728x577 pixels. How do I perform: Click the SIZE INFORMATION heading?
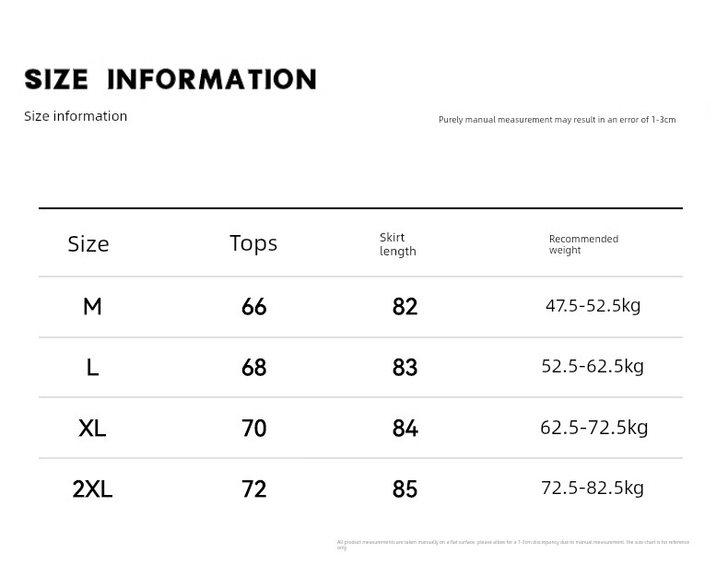click(x=170, y=79)
